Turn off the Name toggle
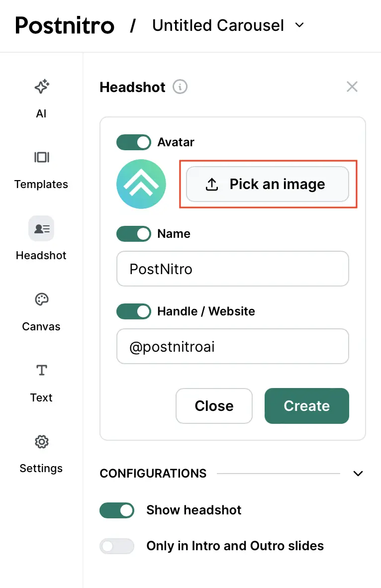 134,234
